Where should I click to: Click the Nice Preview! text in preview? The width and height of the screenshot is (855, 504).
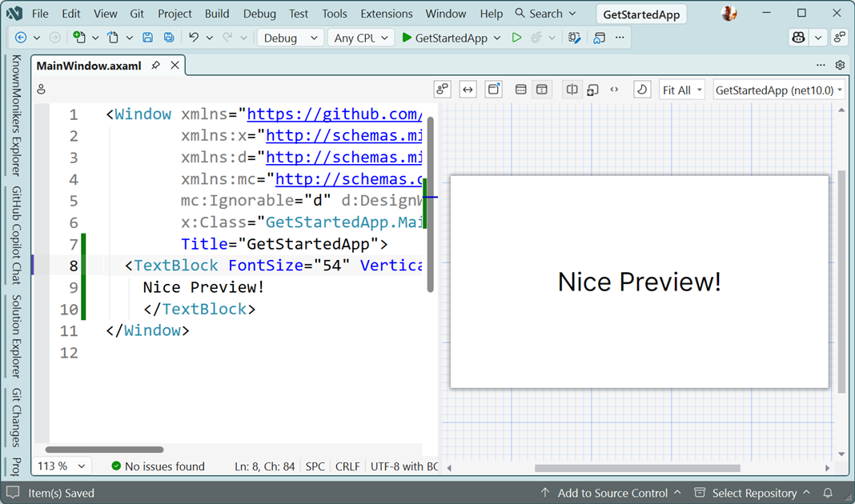tap(639, 282)
